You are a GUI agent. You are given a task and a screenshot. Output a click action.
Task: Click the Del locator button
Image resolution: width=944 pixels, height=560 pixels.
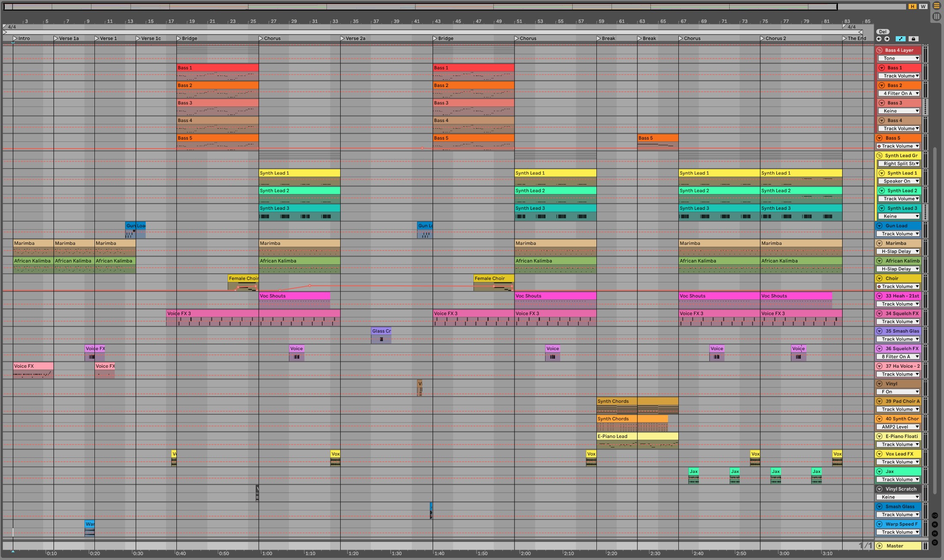(x=882, y=31)
